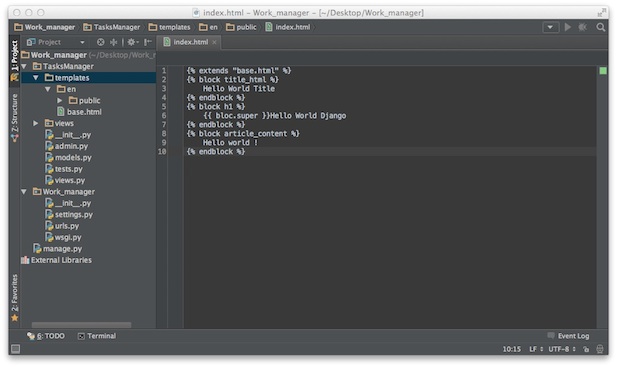Click the python file icon of TasksManager __init__.py
This screenshot has width=617, height=367.
pos(49,135)
